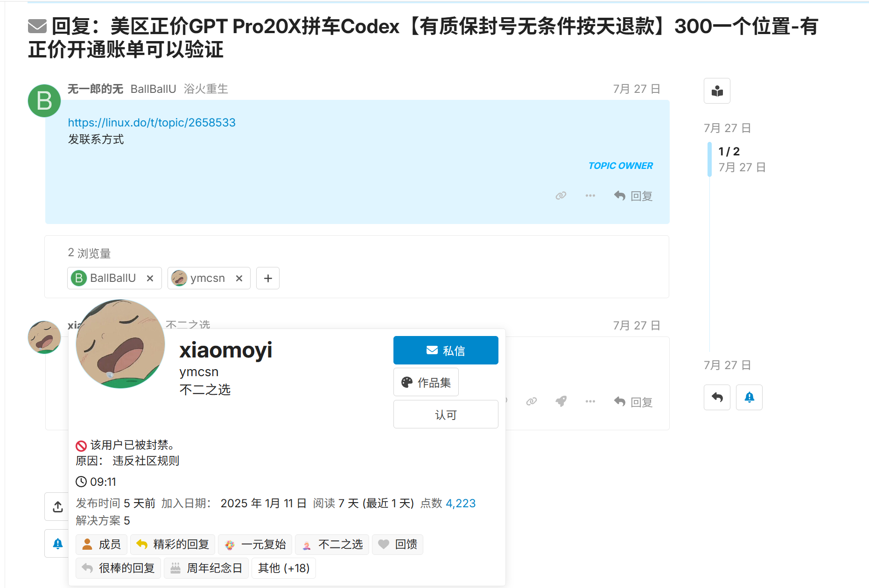Open the 无一郎的无 author name link
Screen dimensions: 869x588
click(x=95, y=89)
